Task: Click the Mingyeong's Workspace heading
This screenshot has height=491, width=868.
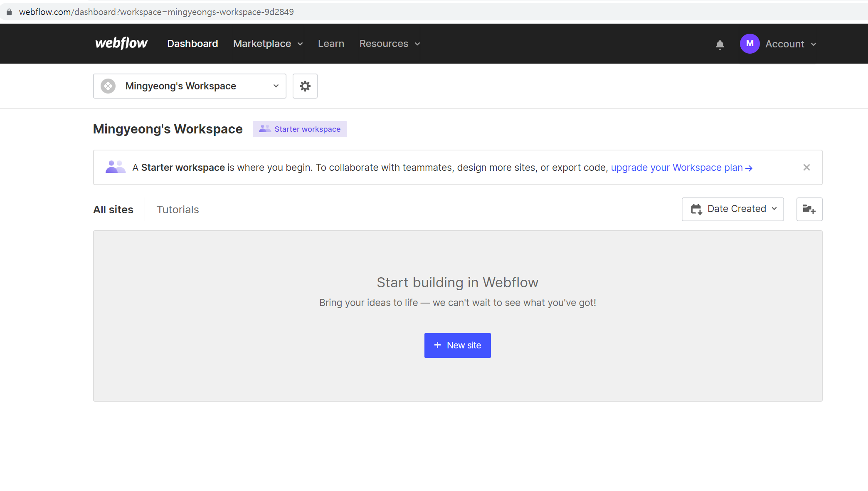Action: coord(168,129)
